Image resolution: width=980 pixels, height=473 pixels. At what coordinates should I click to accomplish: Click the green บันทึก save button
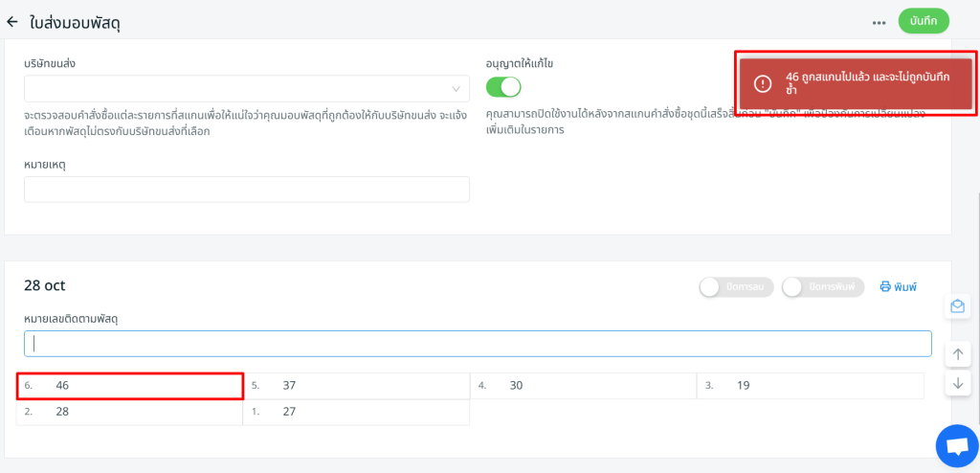(x=924, y=21)
